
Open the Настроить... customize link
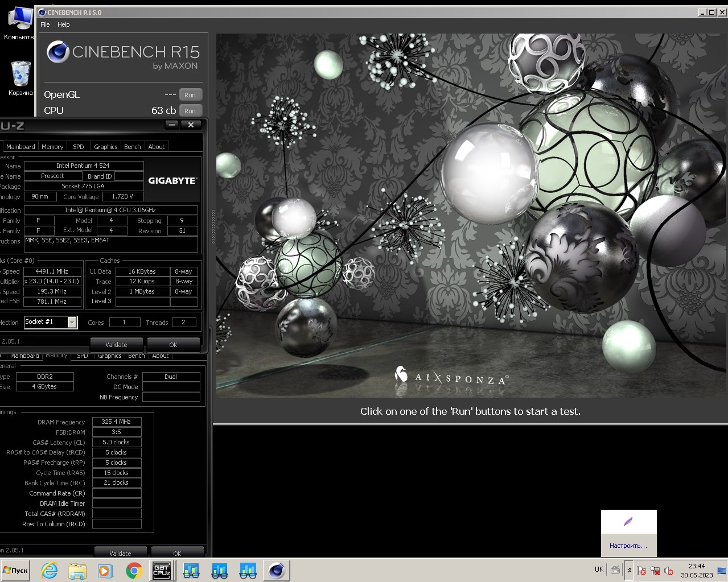tap(628, 546)
